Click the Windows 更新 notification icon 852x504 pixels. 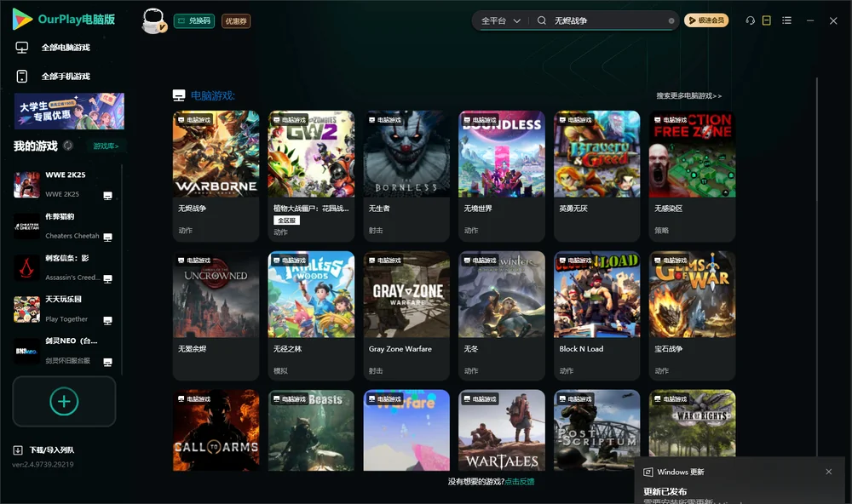[648, 472]
